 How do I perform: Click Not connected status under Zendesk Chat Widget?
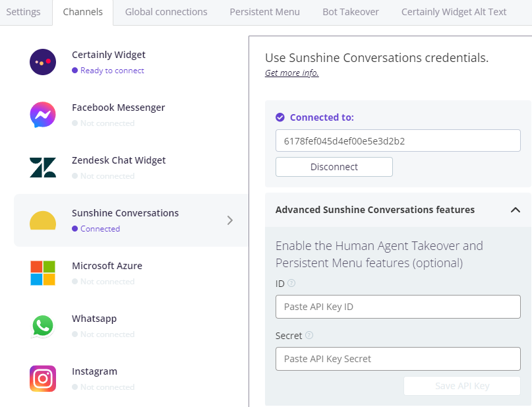[107, 176]
